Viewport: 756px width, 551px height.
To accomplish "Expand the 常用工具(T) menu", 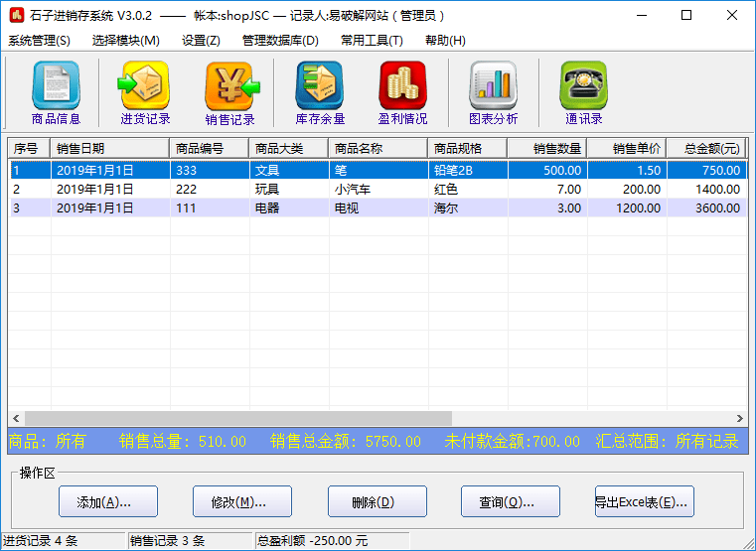I will (x=372, y=41).
